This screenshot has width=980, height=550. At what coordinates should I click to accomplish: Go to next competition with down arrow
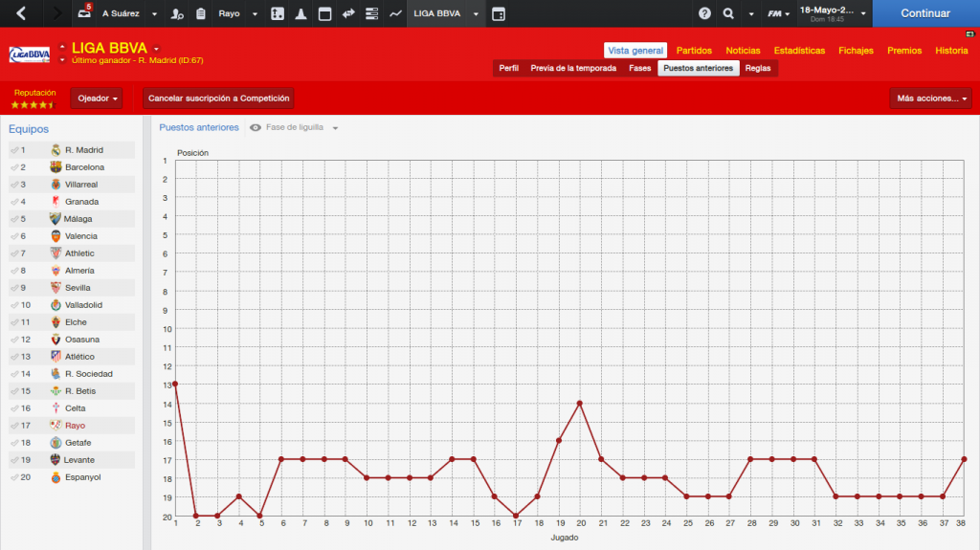point(62,60)
